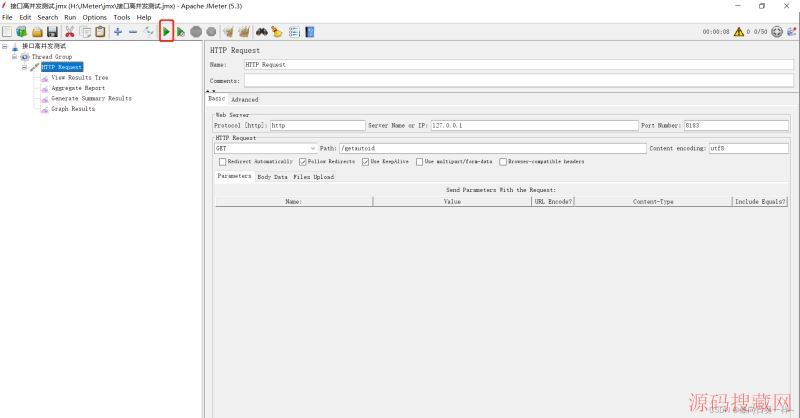Click the Copy icon in toolbar
This screenshot has width=800, height=418.
coord(85,32)
